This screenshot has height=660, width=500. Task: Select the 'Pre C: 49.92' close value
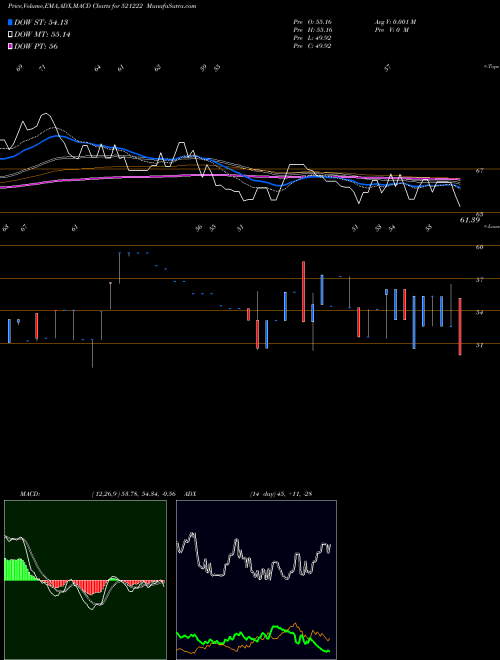[312, 46]
